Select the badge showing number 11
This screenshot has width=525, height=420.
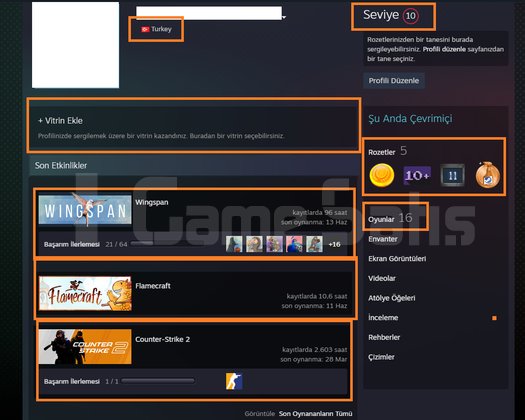coord(452,175)
